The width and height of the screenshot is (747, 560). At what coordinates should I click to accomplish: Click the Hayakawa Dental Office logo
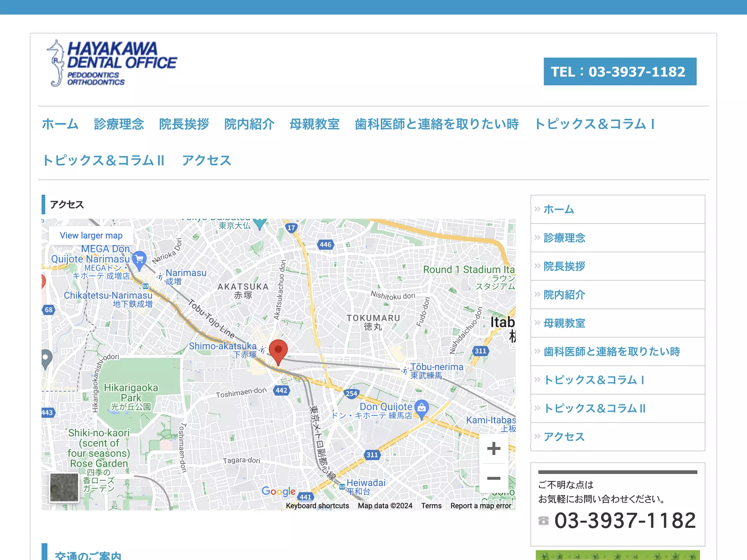pos(112,63)
